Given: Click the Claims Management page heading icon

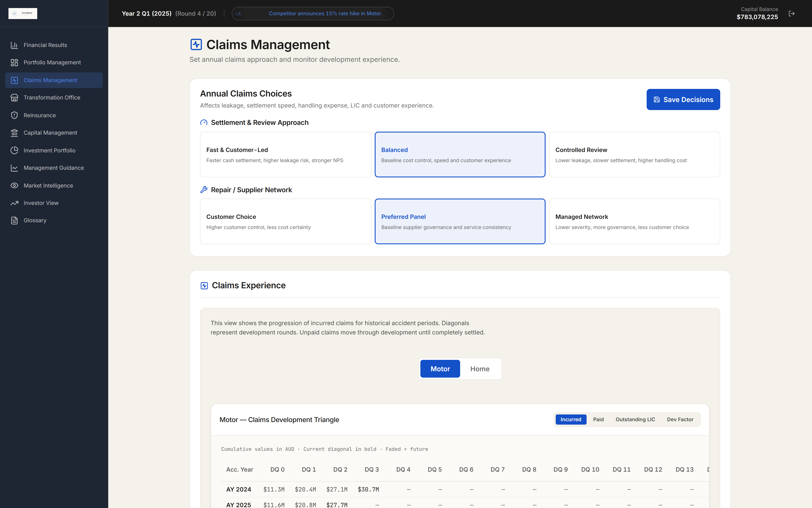Looking at the screenshot, I should (x=196, y=44).
